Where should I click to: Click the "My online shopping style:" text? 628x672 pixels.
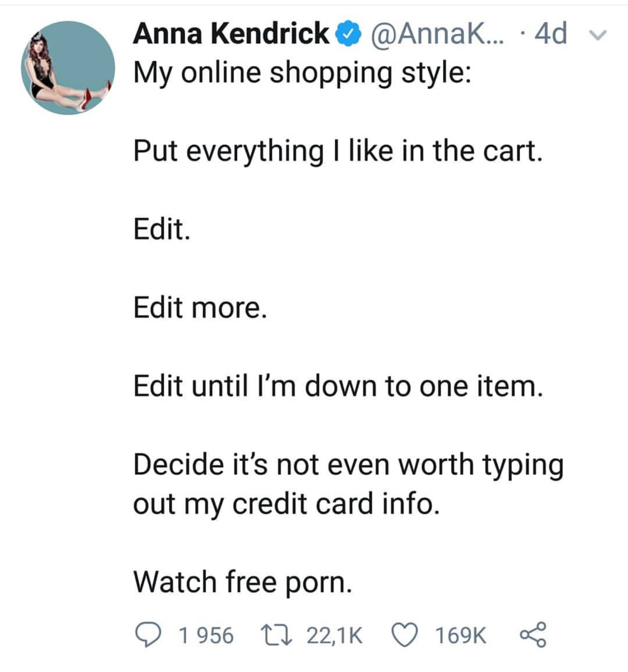(x=302, y=72)
